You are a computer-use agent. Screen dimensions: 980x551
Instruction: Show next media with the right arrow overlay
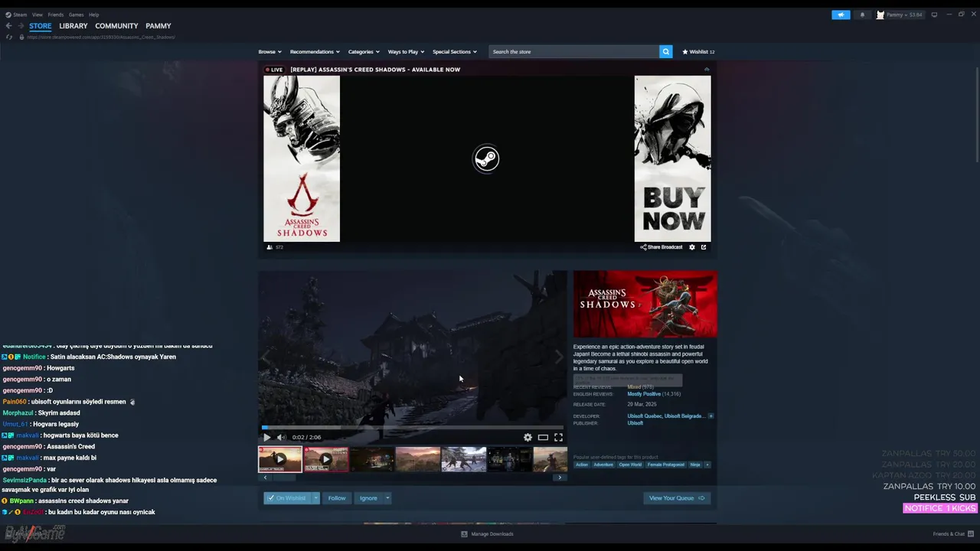click(559, 357)
